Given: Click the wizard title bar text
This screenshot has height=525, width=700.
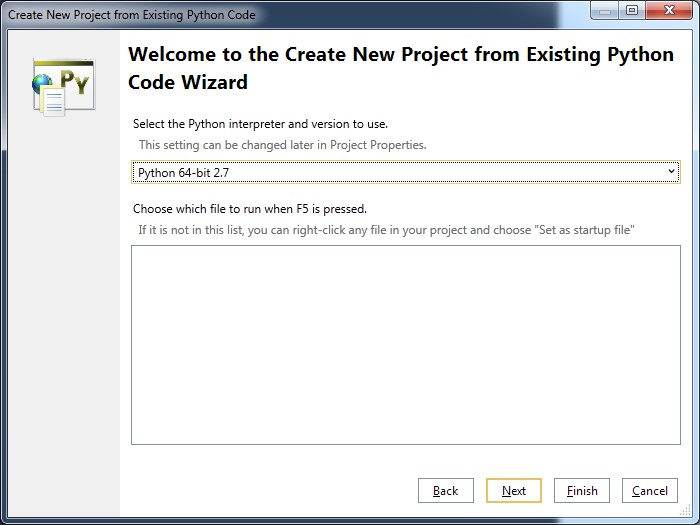Looking at the screenshot, I should point(132,15).
